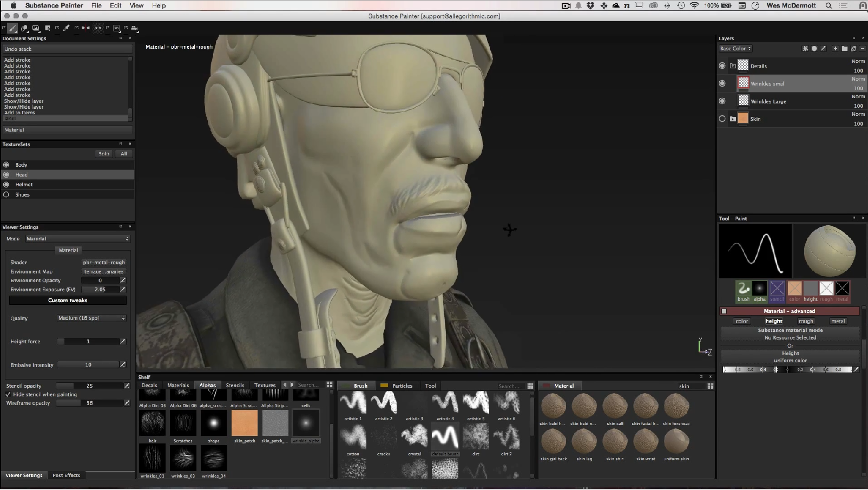
Task: Select the Paint brush tool in toolbar
Action: click(12, 28)
